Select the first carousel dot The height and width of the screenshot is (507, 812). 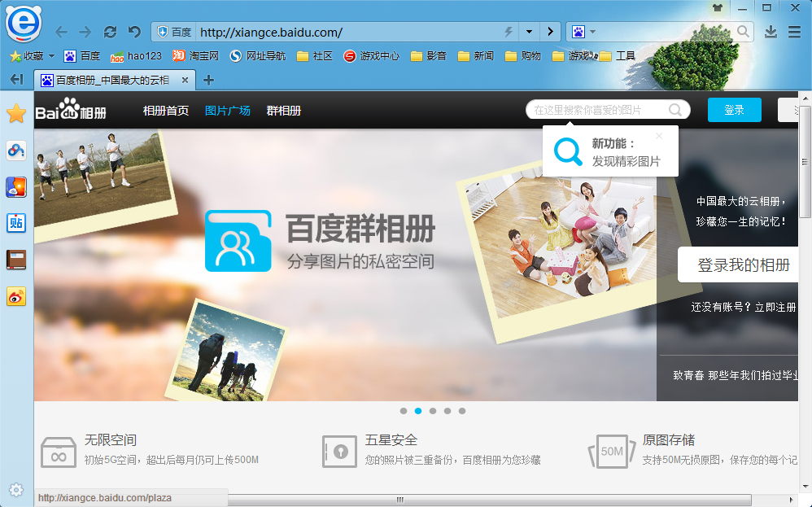404,411
